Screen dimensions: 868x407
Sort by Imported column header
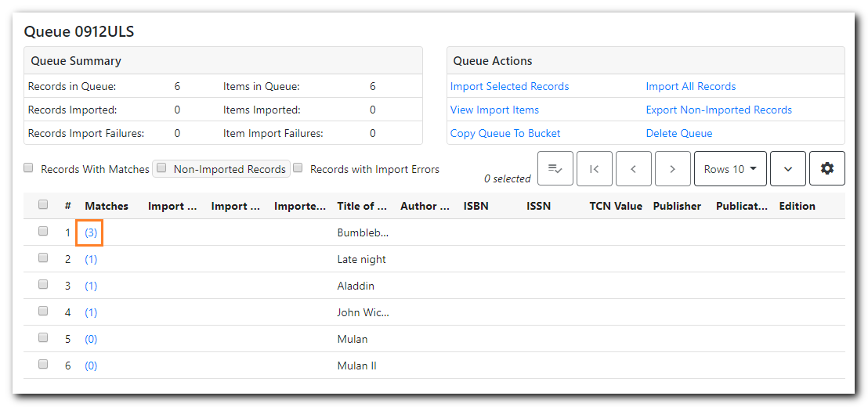click(300, 206)
